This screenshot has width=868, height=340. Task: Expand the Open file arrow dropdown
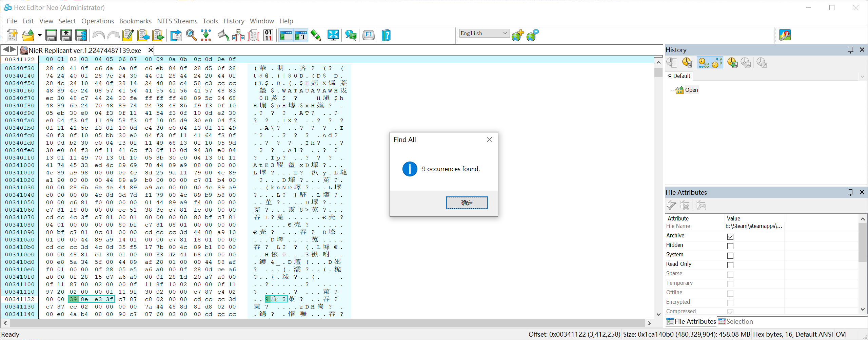tap(40, 35)
